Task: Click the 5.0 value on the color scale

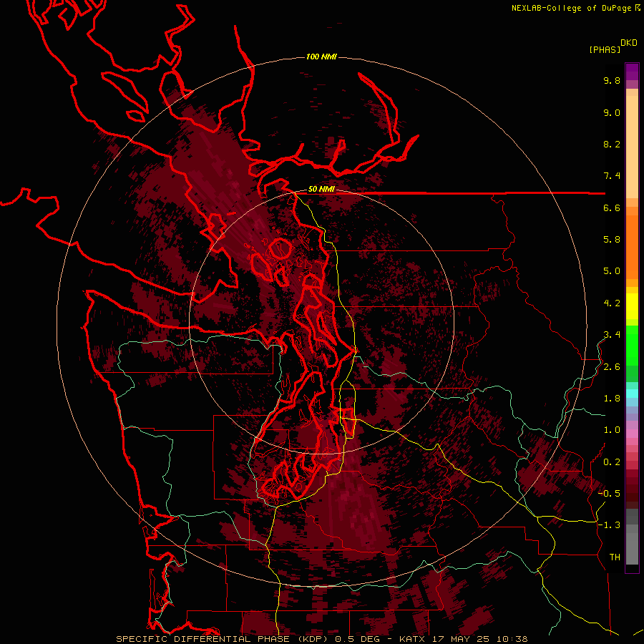Action: point(612,271)
